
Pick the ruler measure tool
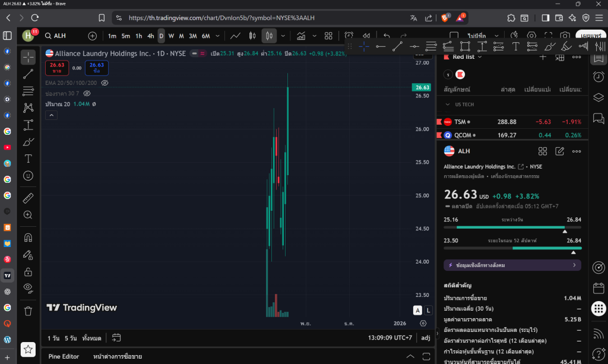point(28,198)
